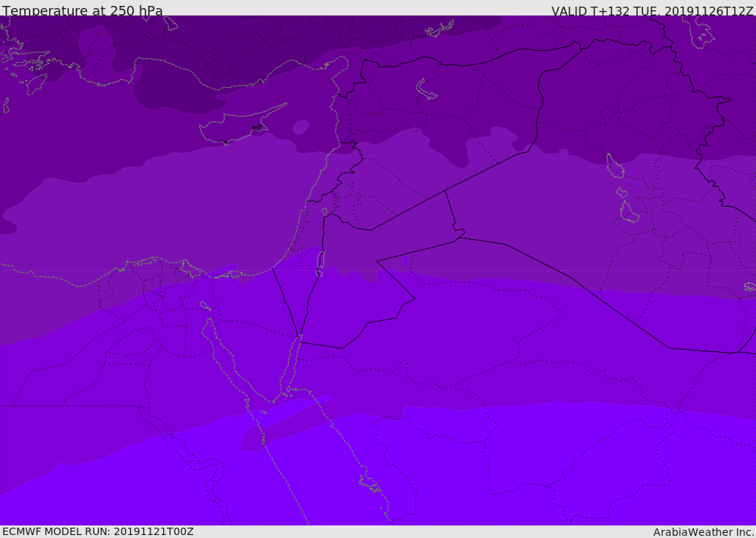The height and width of the screenshot is (538, 756).
Task: Select Lake Assad in northern Syria
Action: click(x=427, y=89)
